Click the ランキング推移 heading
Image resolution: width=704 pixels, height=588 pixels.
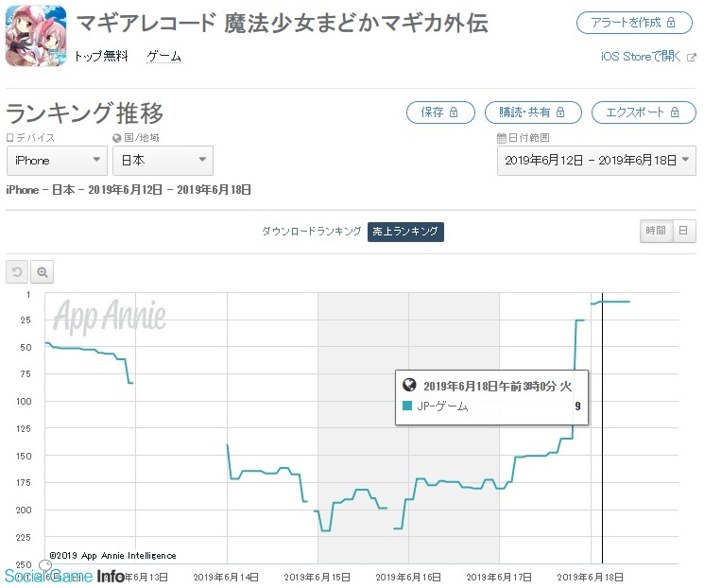84,112
